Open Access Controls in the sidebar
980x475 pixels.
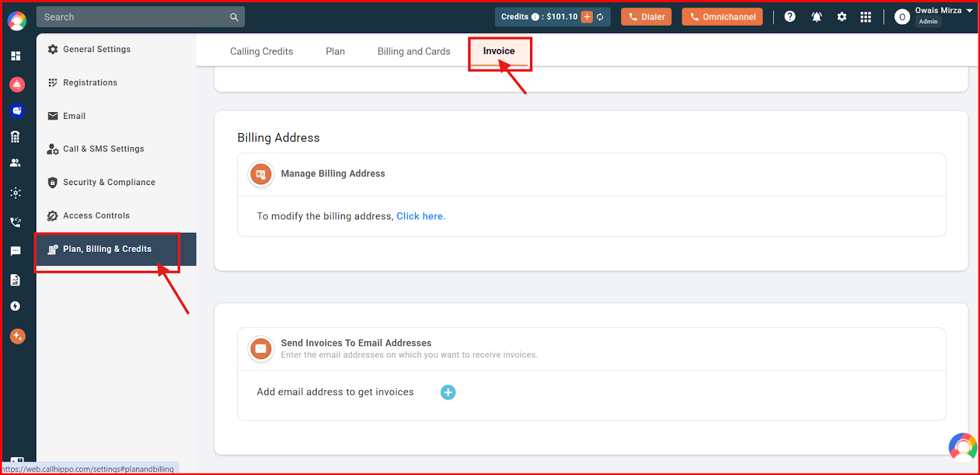[x=116, y=216]
